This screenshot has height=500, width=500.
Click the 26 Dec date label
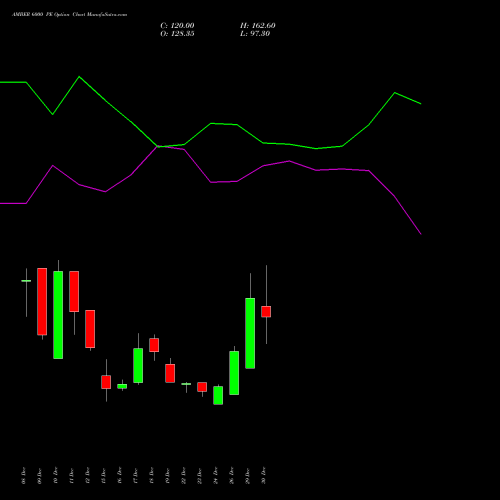point(231,475)
